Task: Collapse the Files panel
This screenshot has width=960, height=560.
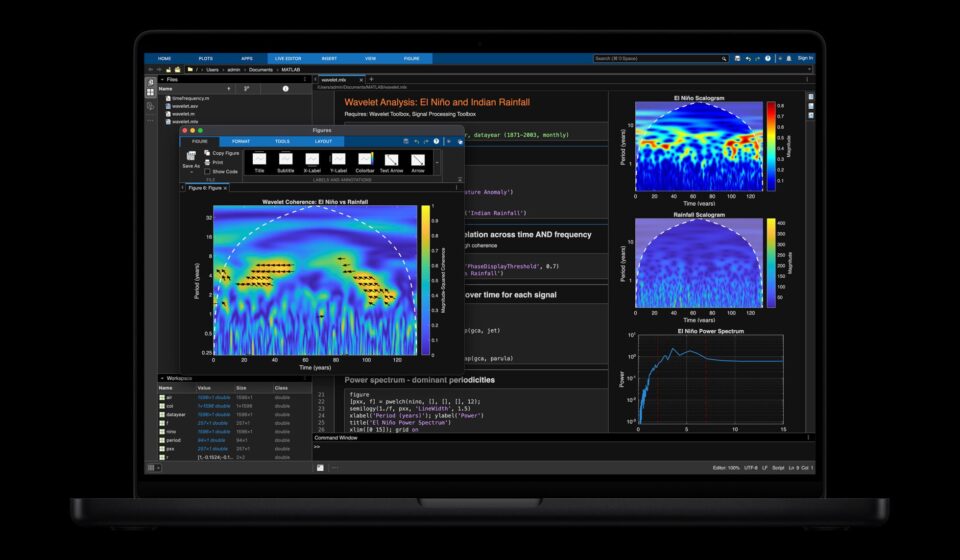Action: click(x=162, y=79)
